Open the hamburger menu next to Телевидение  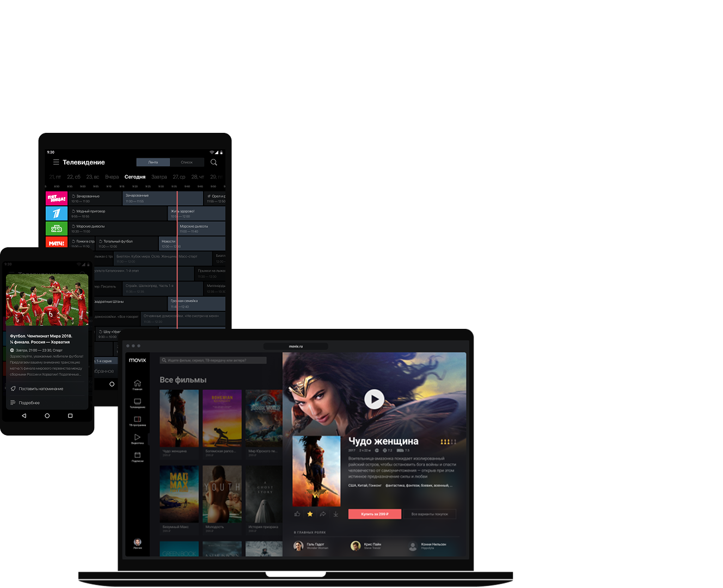coord(56,162)
